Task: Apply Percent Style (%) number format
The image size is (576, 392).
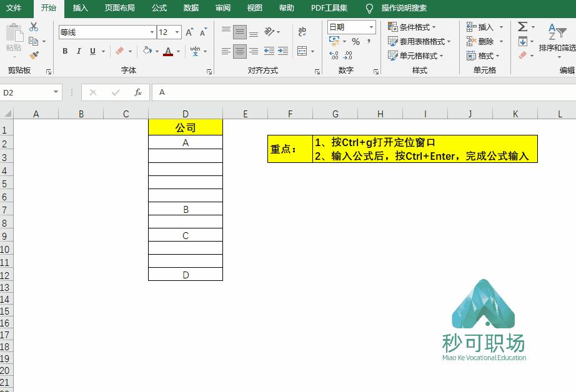Action: click(355, 42)
